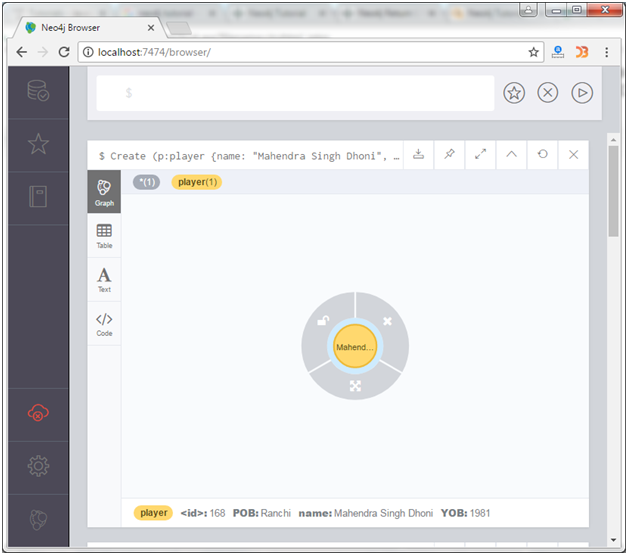Click the scrollbar up arrow
The width and height of the screenshot is (628, 555).
[x=613, y=140]
